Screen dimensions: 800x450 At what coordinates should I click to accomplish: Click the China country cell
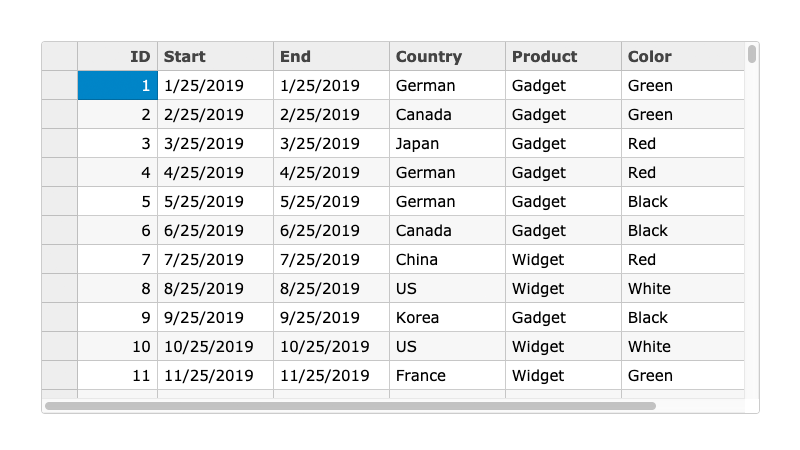447,259
